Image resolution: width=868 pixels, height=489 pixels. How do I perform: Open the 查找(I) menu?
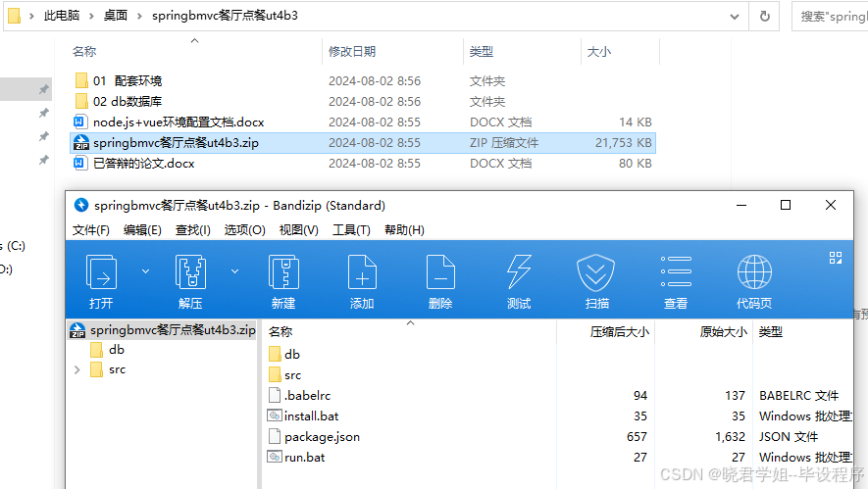pos(192,229)
